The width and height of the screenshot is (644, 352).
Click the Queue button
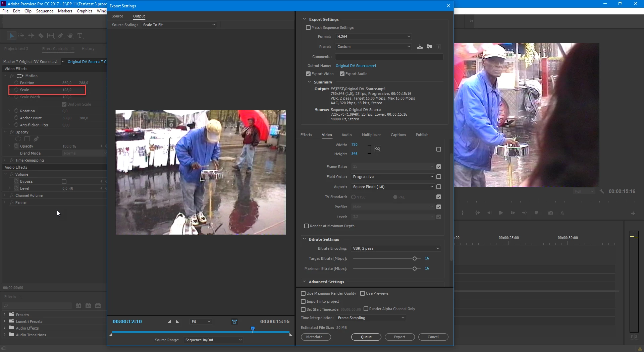coord(366,337)
